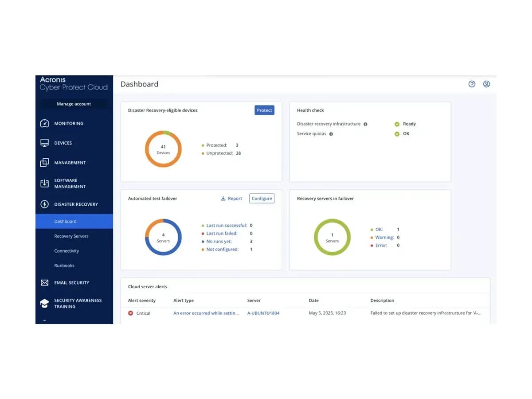Click the Disaster Recovery lightning icon
Viewport: 532px width, 399px height.
pyautogui.click(x=44, y=204)
